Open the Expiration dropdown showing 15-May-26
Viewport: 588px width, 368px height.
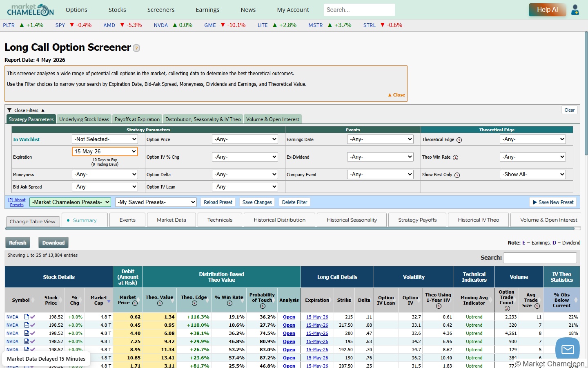105,151
